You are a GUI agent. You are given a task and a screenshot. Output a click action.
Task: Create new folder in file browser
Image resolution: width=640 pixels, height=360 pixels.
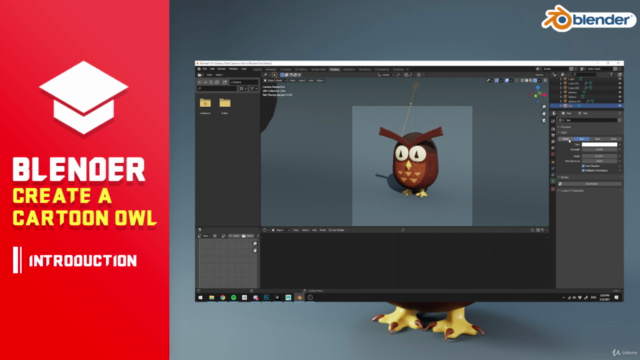(x=224, y=82)
